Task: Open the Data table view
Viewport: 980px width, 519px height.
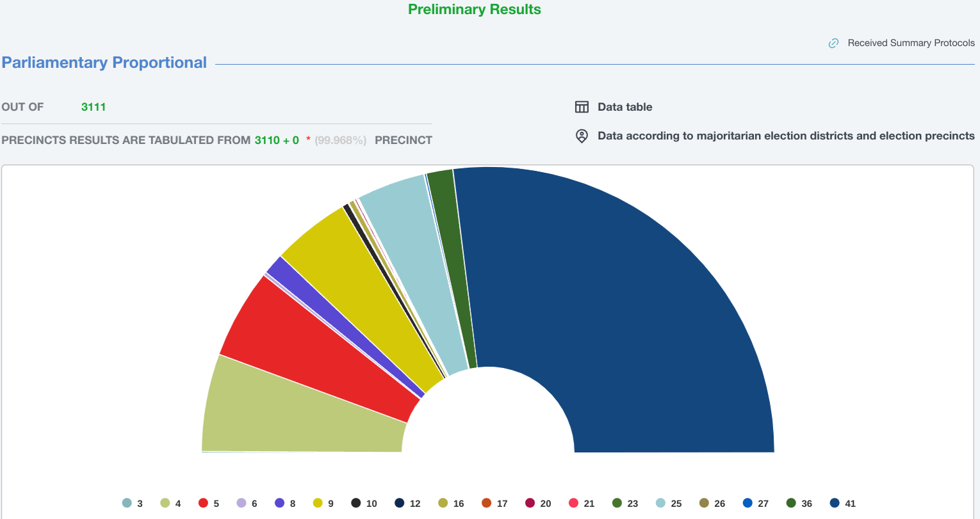Action: [x=625, y=107]
